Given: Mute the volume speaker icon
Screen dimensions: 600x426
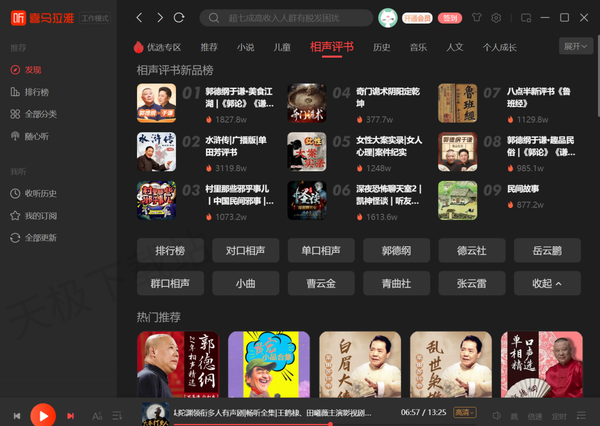Looking at the screenshot, I should coord(497,416).
